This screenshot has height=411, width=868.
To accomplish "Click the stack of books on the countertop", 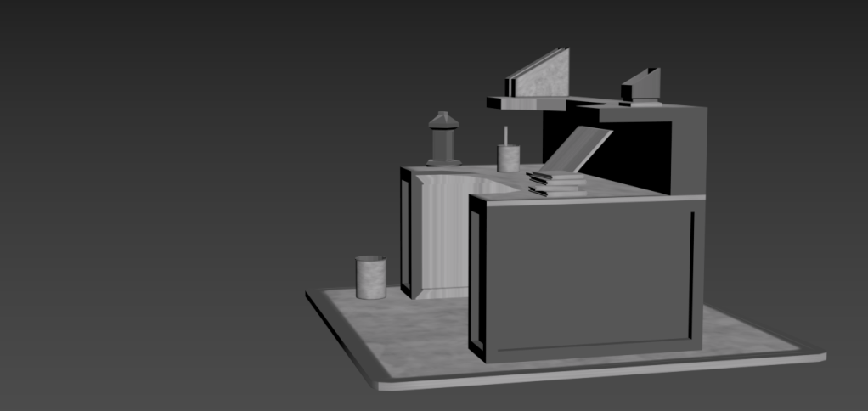I will pyautogui.click(x=555, y=183).
